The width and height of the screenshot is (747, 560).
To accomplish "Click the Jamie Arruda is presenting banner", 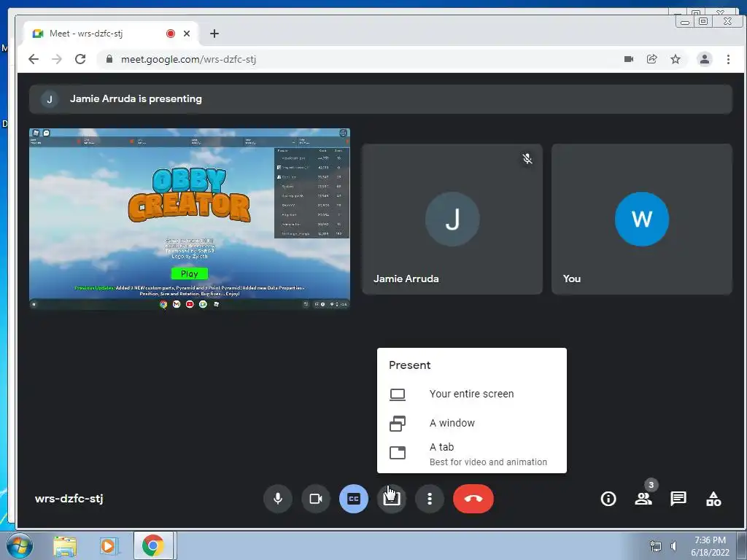I will tap(380, 99).
